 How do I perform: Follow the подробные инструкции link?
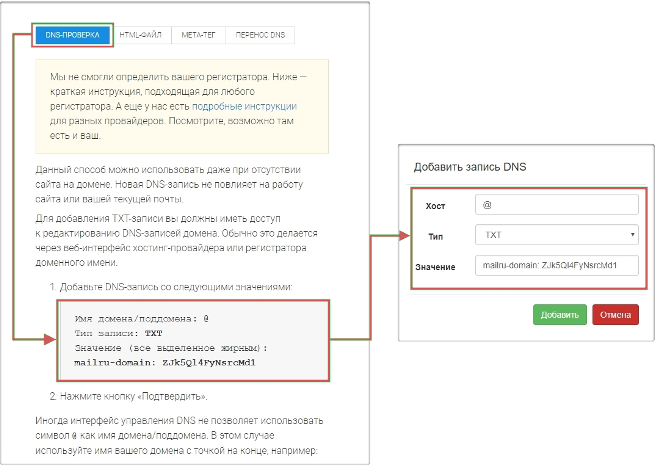244,105
